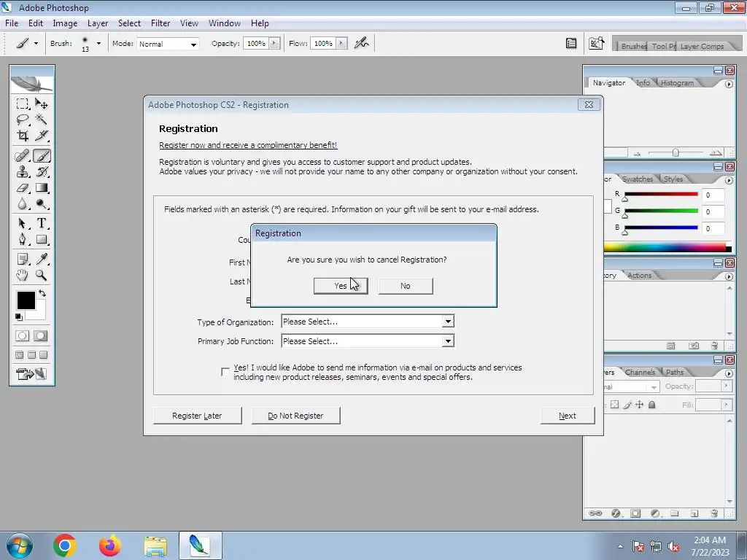Select the Slice tool
The height and width of the screenshot is (560, 747).
[x=42, y=136]
